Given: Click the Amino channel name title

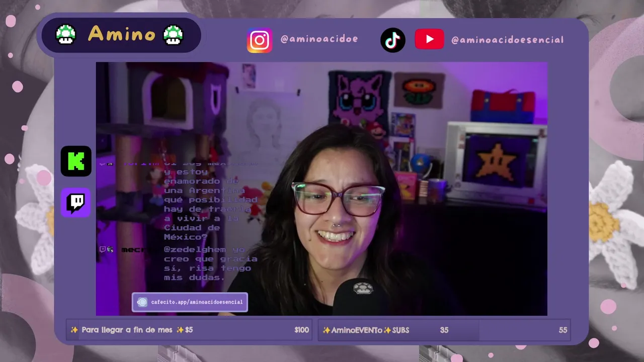Looking at the screenshot, I should click(121, 35).
